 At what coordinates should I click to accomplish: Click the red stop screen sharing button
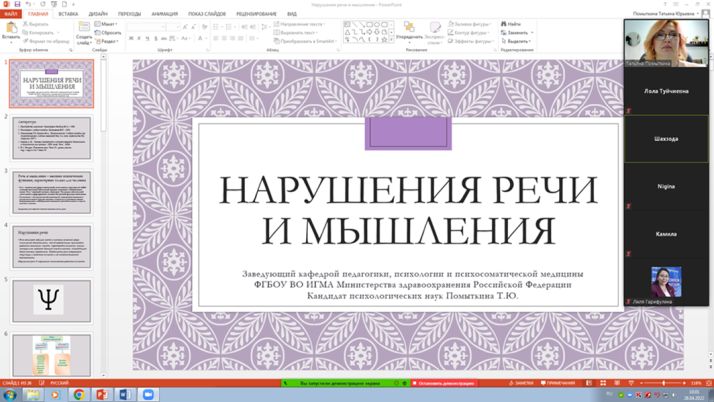coord(444,383)
